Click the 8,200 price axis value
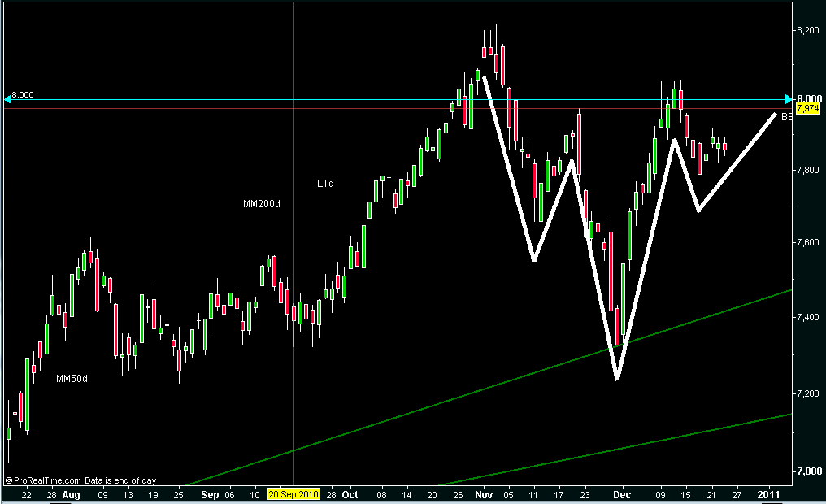 [x=809, y=31]
